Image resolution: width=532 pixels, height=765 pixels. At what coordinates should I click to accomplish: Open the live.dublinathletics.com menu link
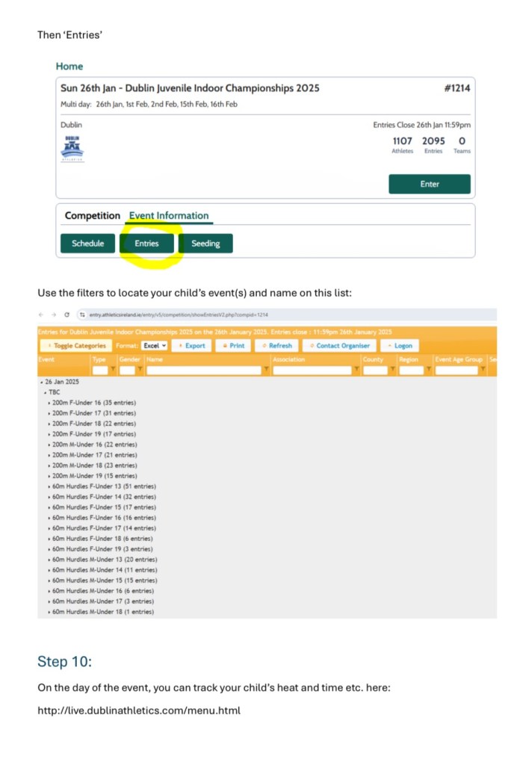139,710
